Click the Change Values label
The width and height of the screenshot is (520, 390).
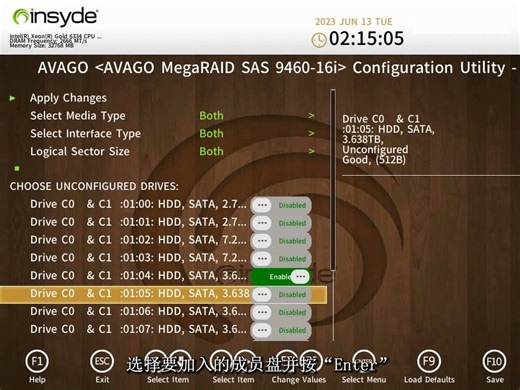pos(299,380)
